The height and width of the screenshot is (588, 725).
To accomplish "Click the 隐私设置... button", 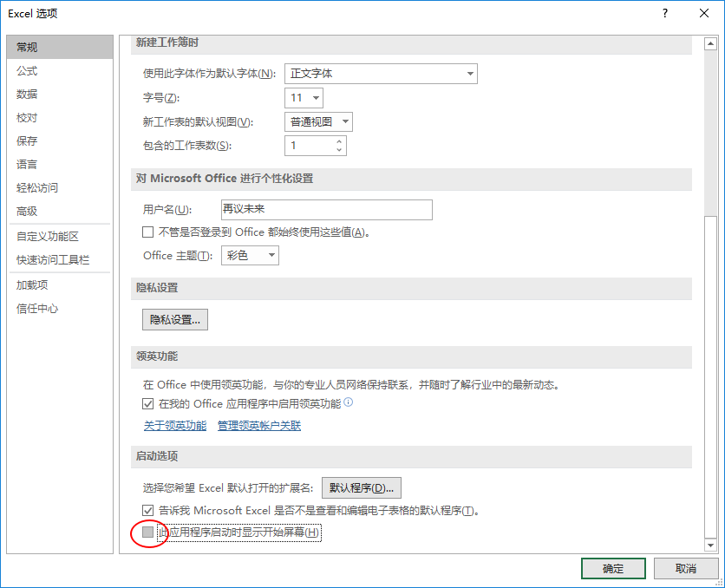I will click(175, 320).
